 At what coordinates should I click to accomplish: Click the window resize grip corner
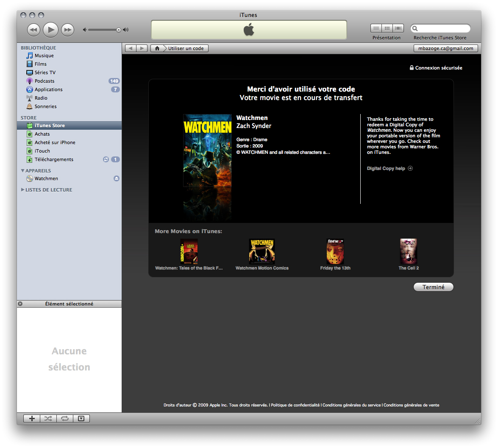click(478, 421)
